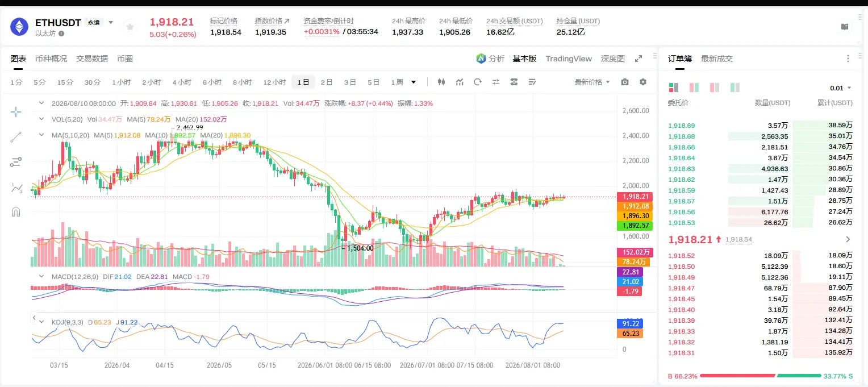Screen dimensions: 868x387
Task: Expand chart to fullscreen with arrows icon
Action: pos(639,59)
